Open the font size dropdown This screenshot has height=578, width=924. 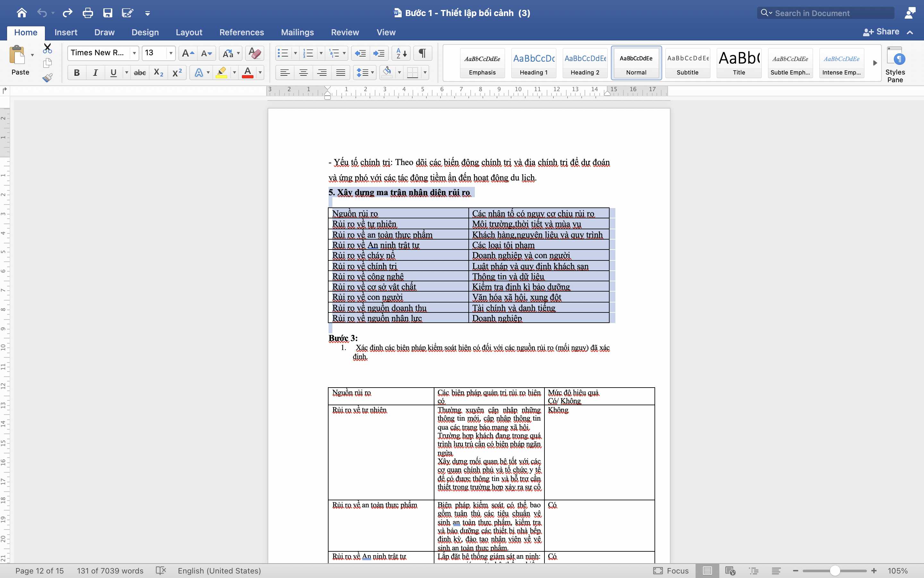click(171, 53)
